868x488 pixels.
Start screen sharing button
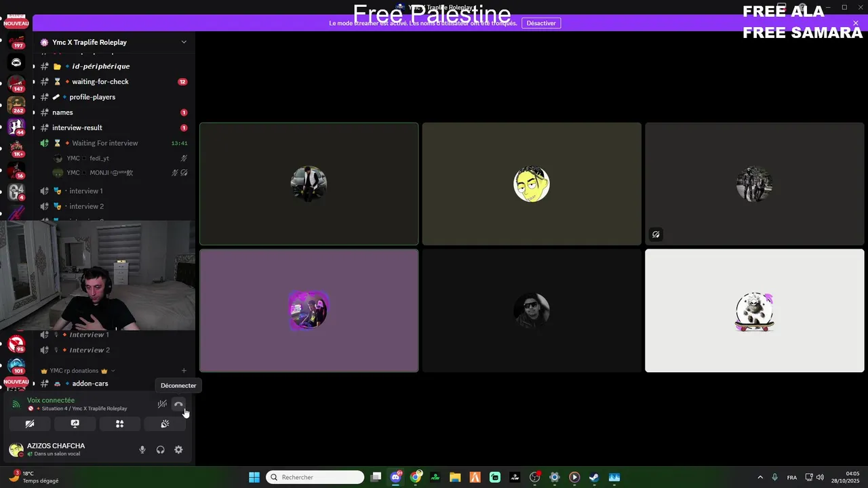[x=75, y=424]
